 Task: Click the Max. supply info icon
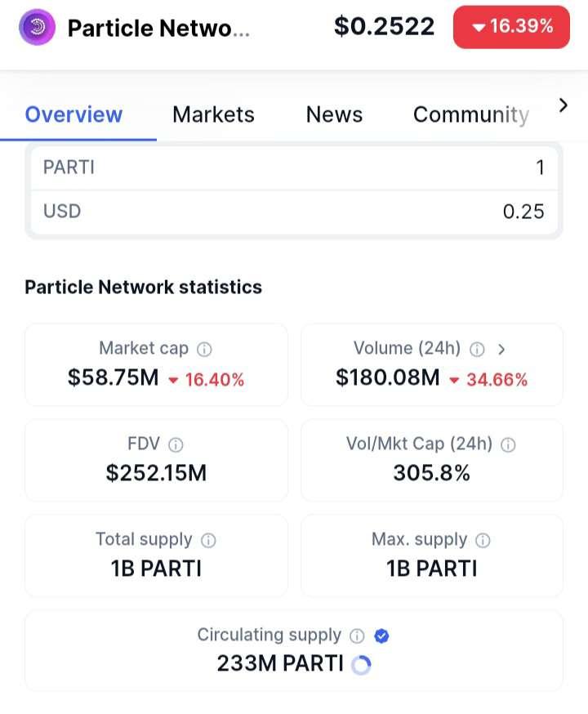[483, 541]
